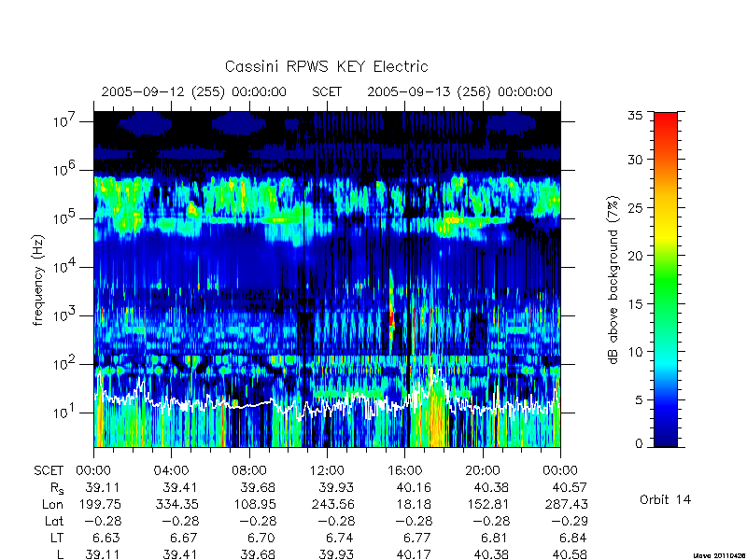747x560 pixels.
Task: Click color bar tick label 5
Action: tap(639, 399)
